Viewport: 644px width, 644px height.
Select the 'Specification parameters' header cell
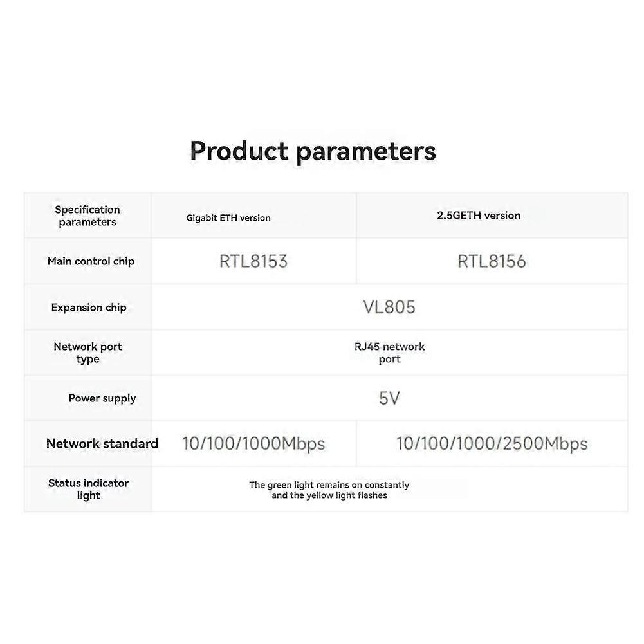click(x=87, y=216)
